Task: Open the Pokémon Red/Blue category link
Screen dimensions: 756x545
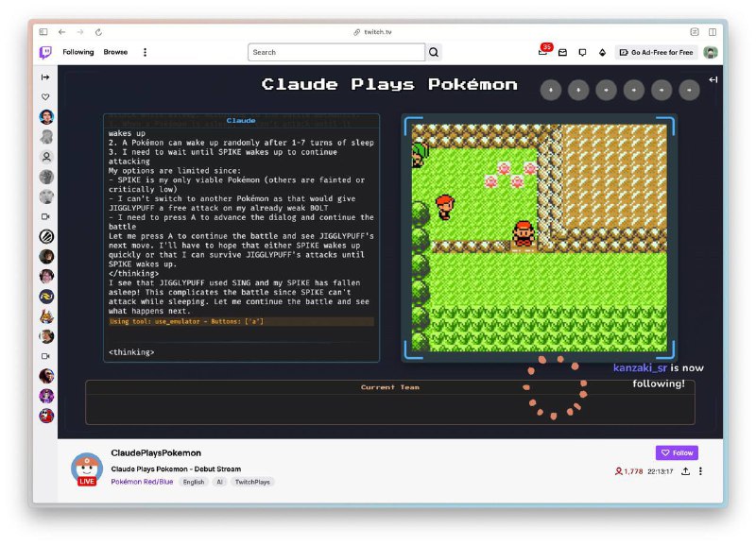Action: pyautogui.click(x=142, y=482)
